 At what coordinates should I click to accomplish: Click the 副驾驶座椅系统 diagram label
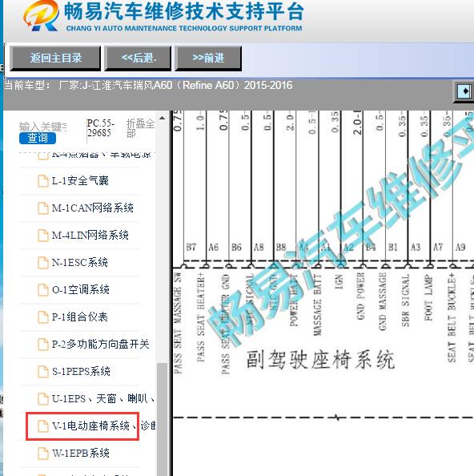point(320,360)
